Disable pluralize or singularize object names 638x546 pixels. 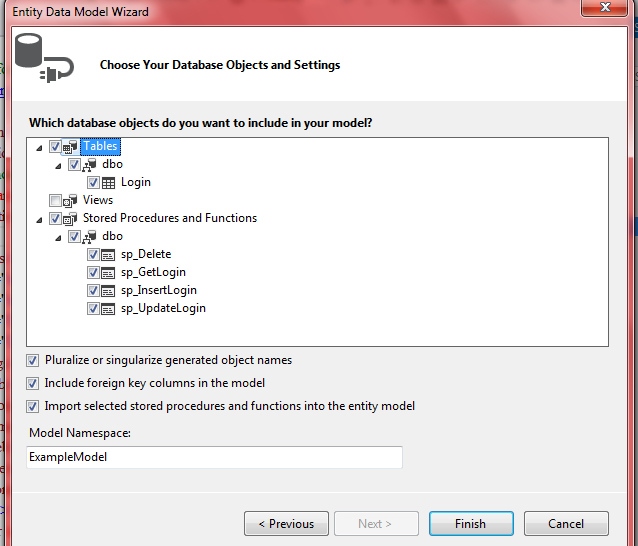pyautogui.click(x=33, y=360)
